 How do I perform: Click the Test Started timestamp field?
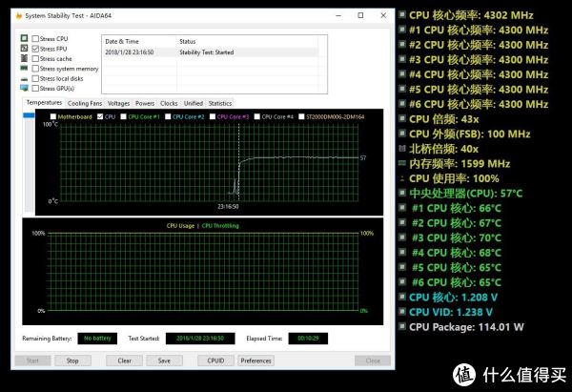200,339
